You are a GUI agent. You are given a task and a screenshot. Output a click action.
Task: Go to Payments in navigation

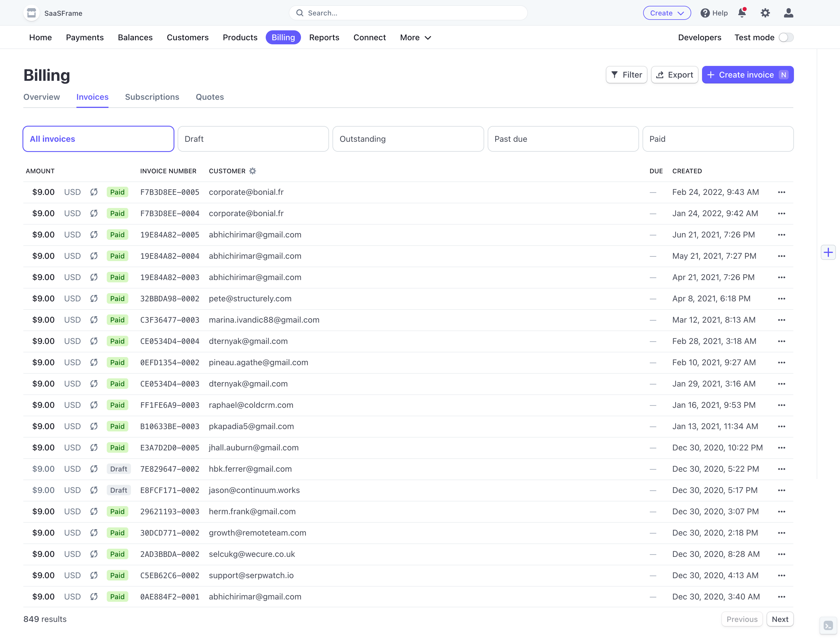pos(85,37)
